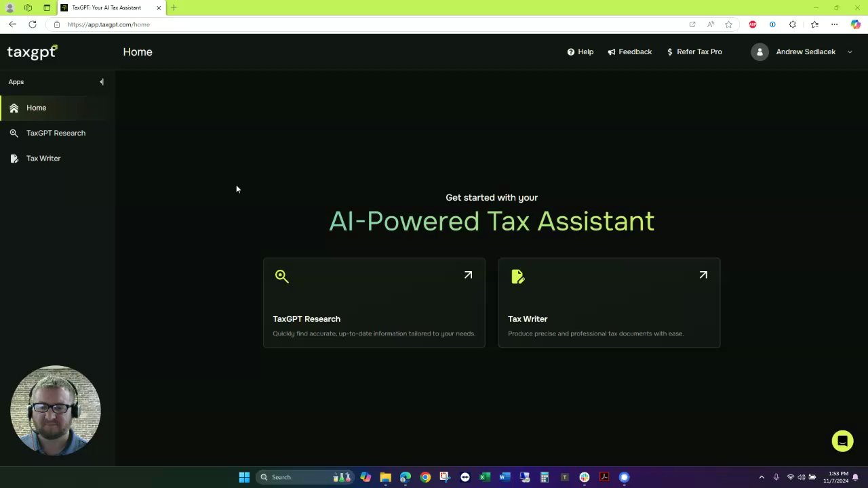Open Google Chrome from the taskbar
The image size is (868, 488).
pos(425,477)
